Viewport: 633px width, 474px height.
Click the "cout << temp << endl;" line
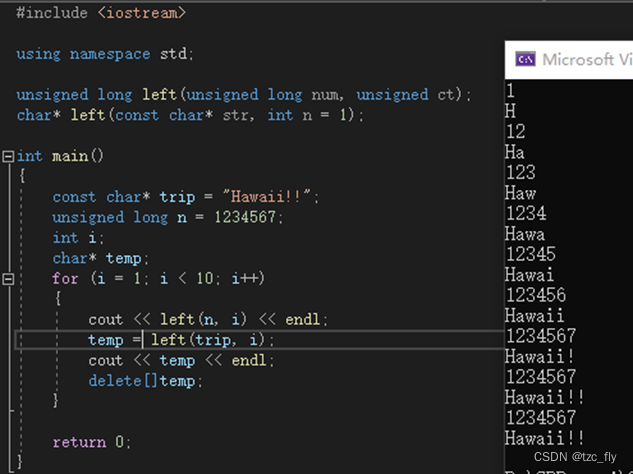(x=181, y=361)
